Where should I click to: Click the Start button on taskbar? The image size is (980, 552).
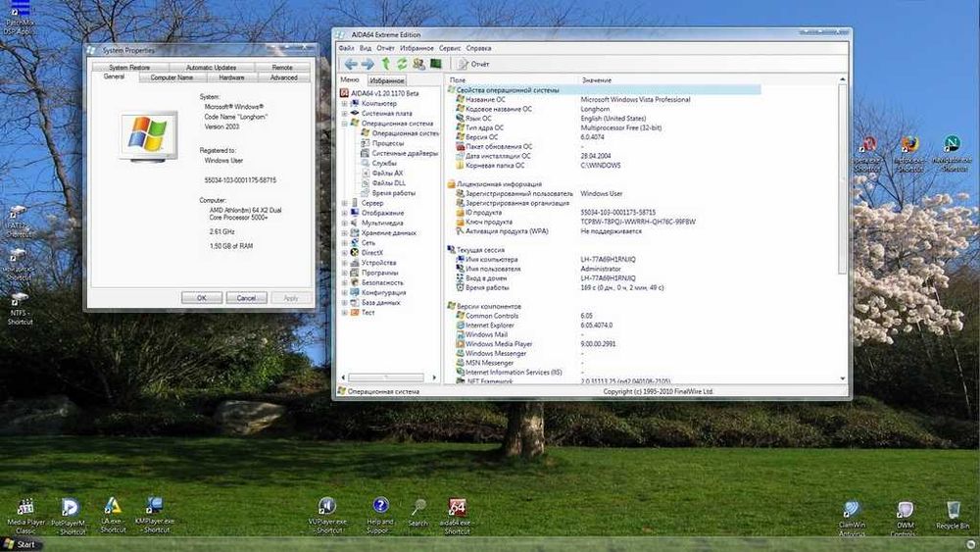click(x=20, y=544)
